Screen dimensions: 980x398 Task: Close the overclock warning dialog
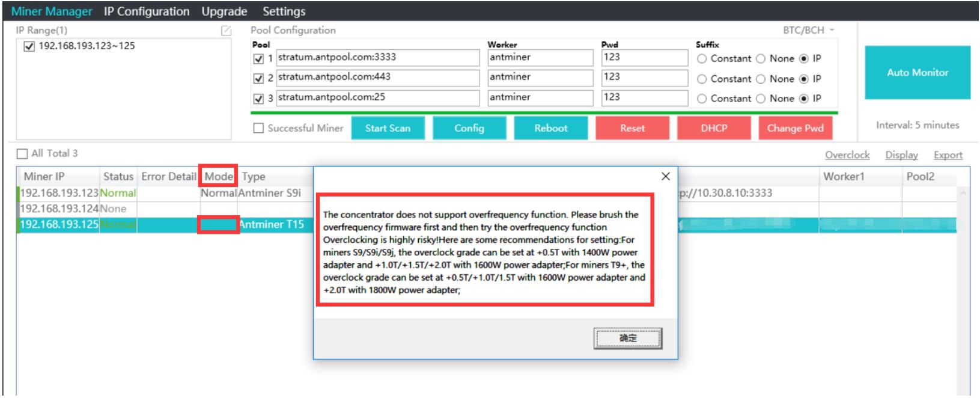click(x=665, y=176)
